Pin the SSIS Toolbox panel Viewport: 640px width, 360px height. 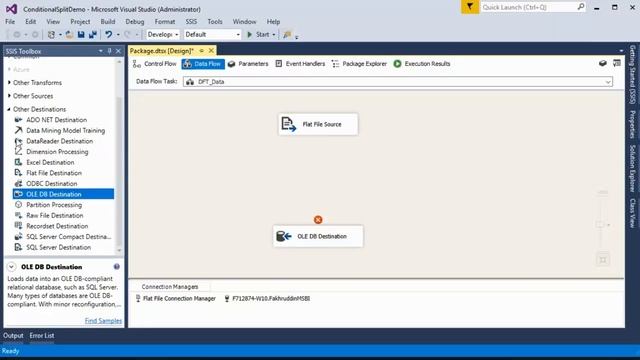pyautogui.click(x=109, y=51)
